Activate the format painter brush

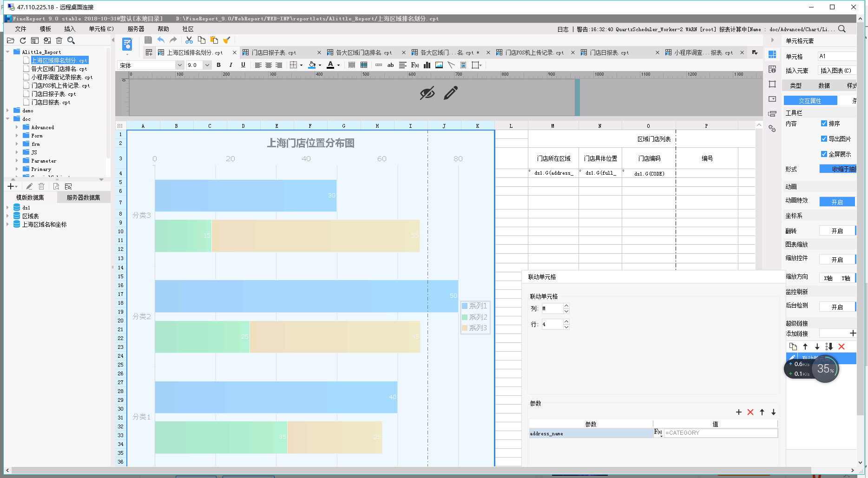[227, 40]
